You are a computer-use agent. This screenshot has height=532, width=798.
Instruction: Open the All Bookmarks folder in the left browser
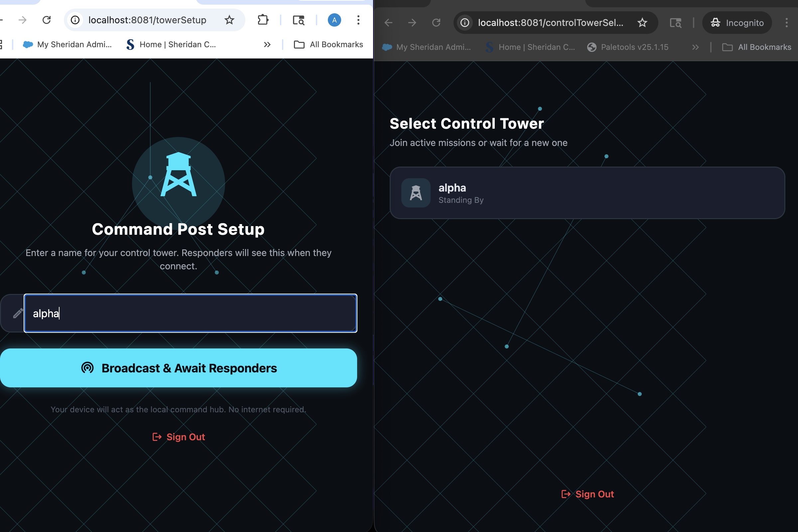pos(329,45)
